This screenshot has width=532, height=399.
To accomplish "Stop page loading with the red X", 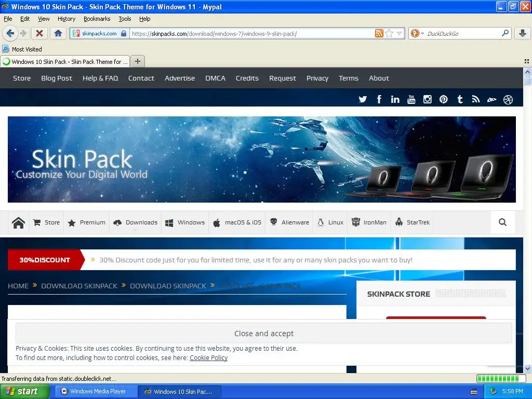I will coord(39,33).
